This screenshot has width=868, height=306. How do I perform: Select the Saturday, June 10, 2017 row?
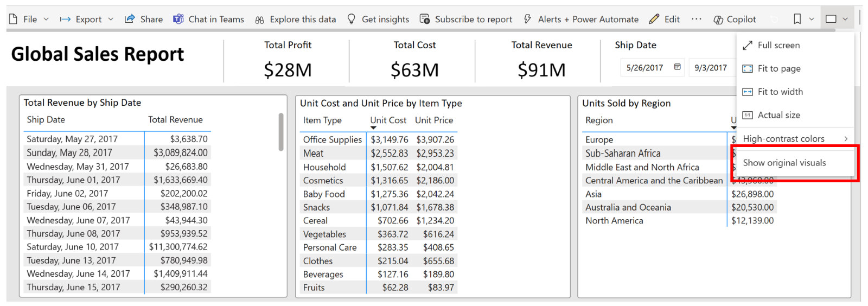click(117, 247)
